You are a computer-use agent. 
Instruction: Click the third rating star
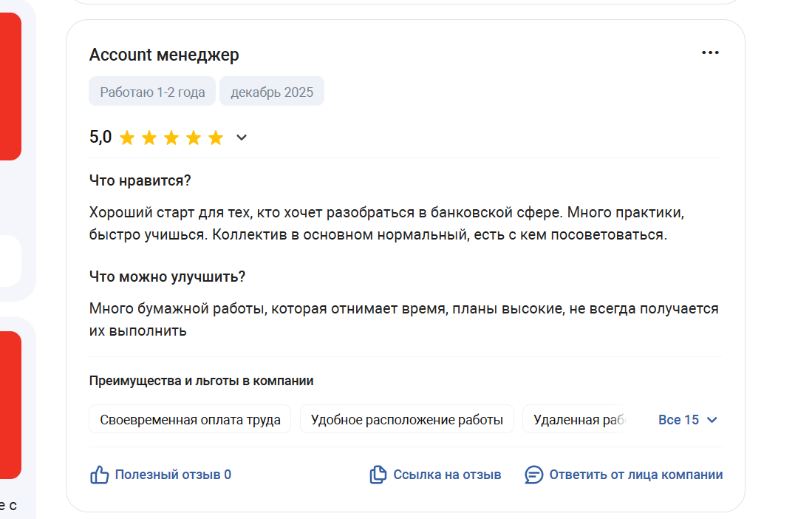171,138
